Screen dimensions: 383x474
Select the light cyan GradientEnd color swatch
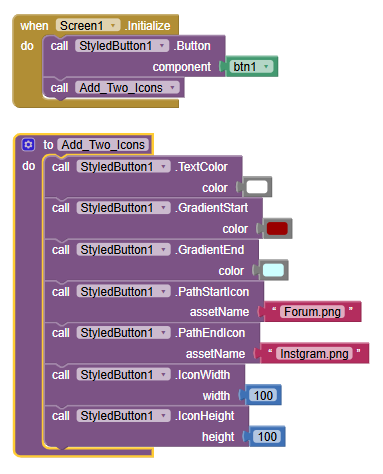273,270
